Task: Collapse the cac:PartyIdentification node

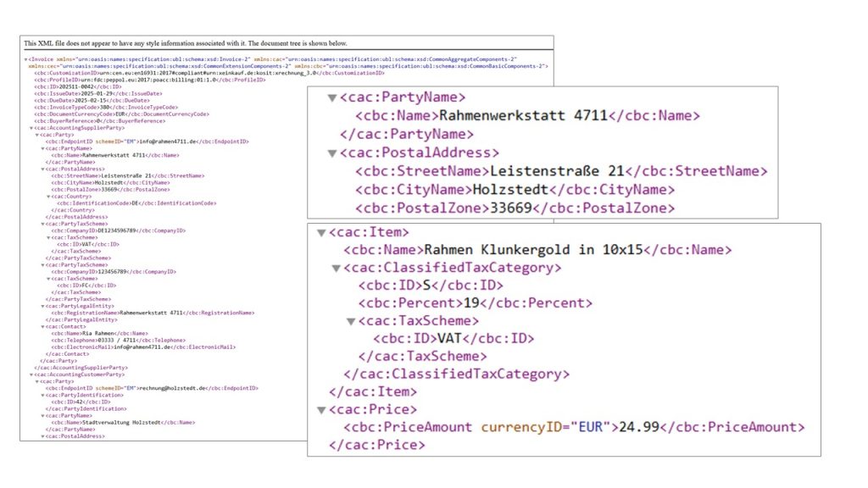Action: pyautogui.click(x=43, y=394)
